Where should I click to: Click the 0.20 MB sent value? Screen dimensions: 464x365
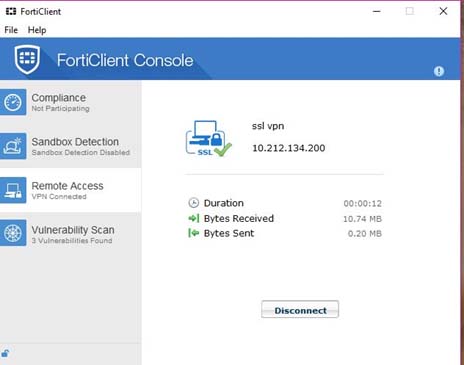[x=365, y=233]
